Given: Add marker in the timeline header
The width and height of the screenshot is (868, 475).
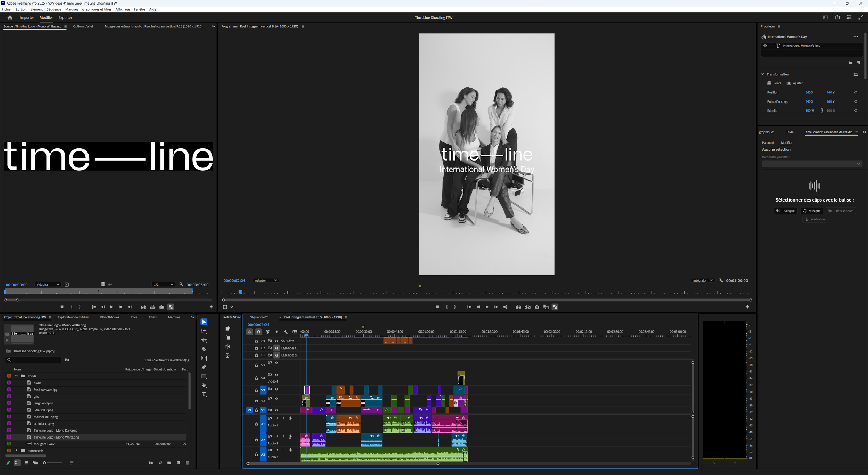Looking at the screenshot, I should 277,332.
